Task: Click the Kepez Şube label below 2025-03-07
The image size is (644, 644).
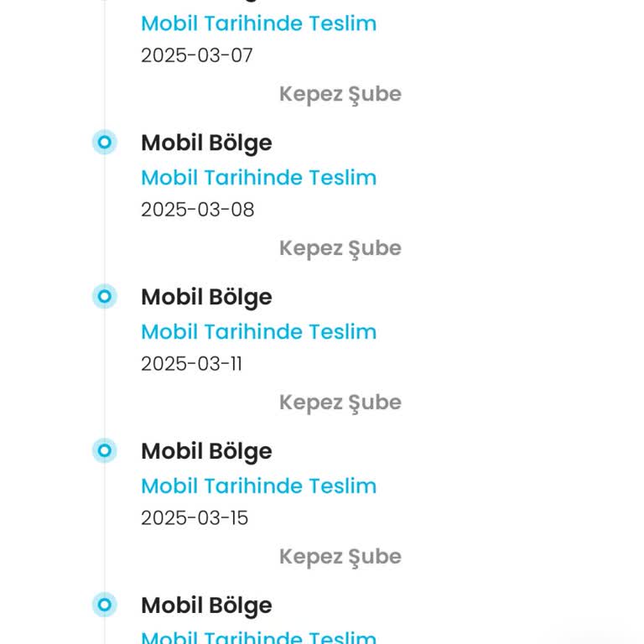Action: pos(340,94)
